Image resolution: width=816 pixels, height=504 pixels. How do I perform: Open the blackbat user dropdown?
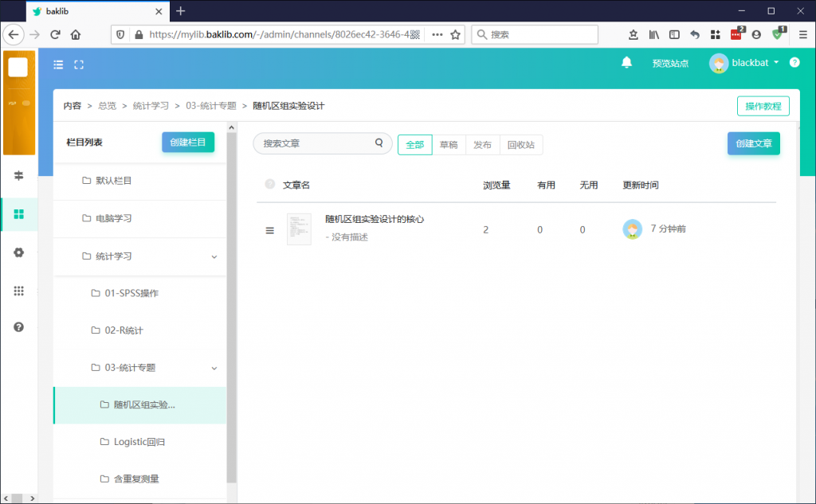coord(744,63)
